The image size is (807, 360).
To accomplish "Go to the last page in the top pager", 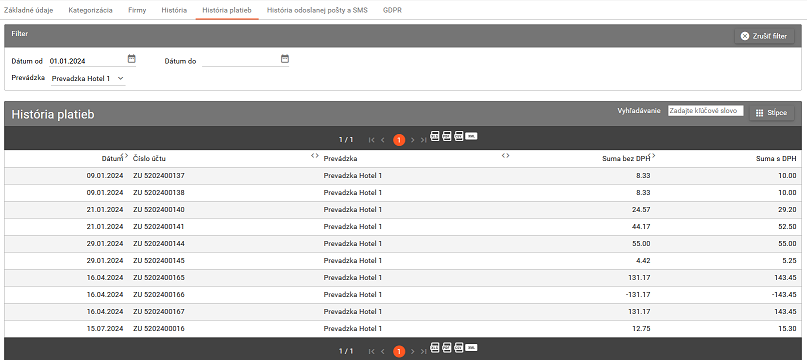I will [x=423, y=140].
